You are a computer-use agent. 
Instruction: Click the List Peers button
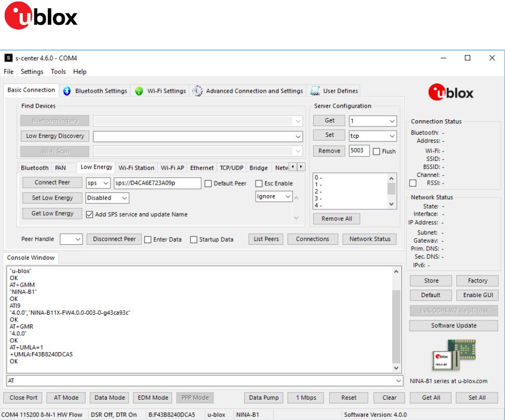(266, 240)
